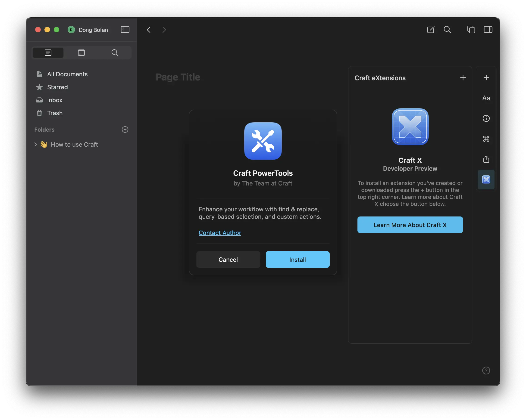Viewport: 526px width, 420px height.
Task: Add extension via Craft eXtensions plus
Action: click(463, 78)
